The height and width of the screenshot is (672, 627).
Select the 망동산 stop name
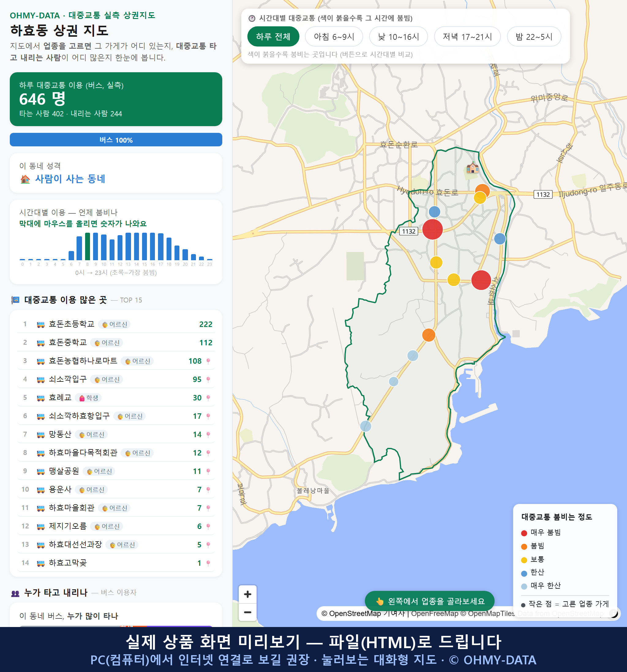click(60, 434)
